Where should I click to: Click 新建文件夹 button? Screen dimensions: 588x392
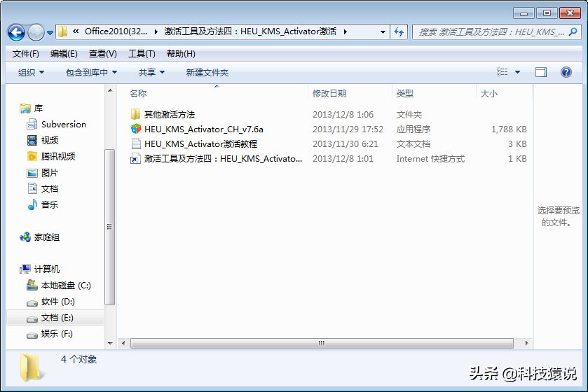(207, 72)
